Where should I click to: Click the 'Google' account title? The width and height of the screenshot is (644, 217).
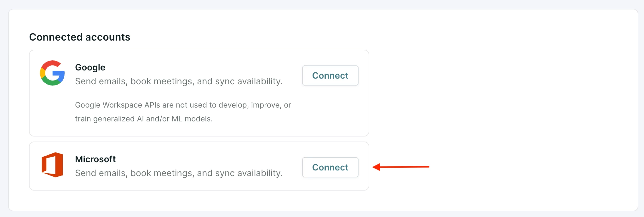[90, 67]
